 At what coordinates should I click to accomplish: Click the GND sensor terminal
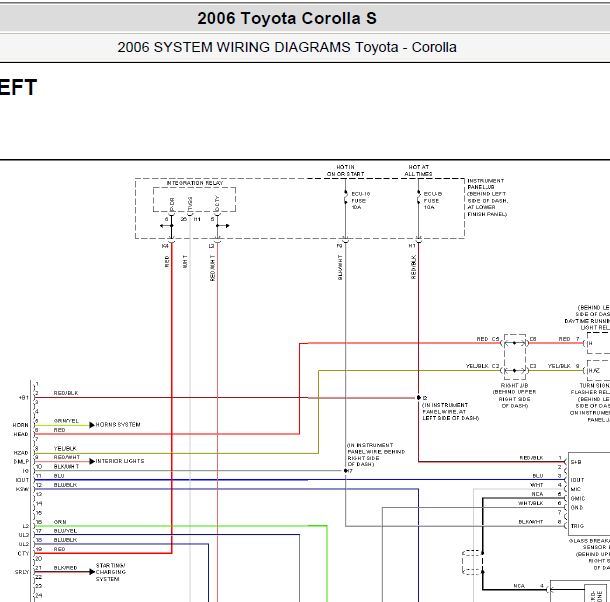pos(577,507)
